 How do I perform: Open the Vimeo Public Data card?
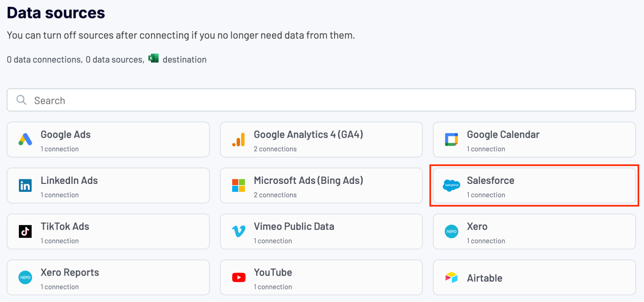[321, 232]
